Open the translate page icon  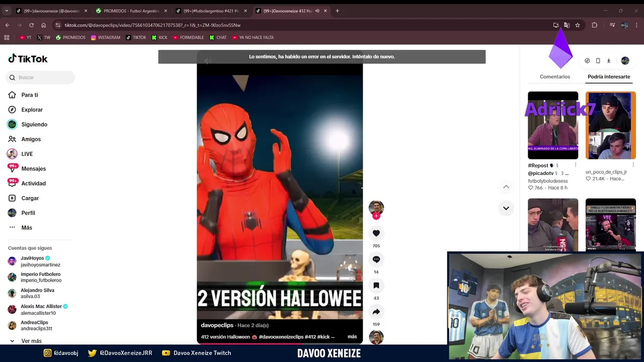[x=567, y=25]
